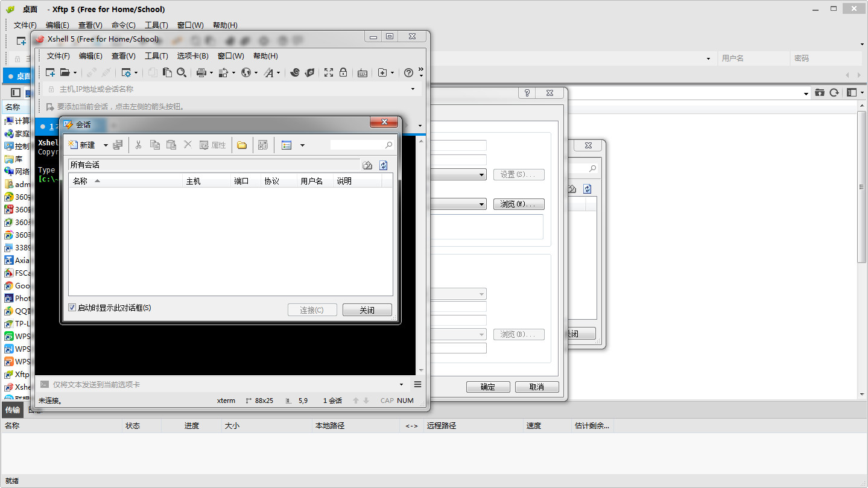Open Xshell session properties gear icon
The height and width of the screenshot is (488, 868).
[126, 72]
